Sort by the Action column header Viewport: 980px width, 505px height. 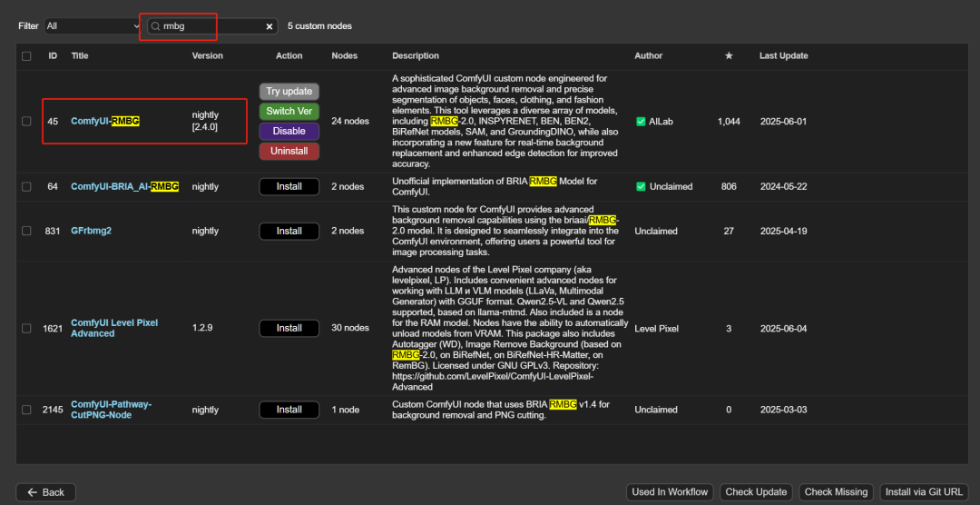tap(289, 55)
